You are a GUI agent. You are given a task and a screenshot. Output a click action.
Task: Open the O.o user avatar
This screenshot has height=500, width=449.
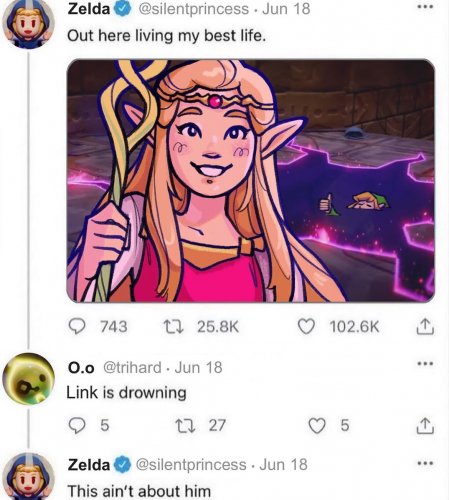pyautogui.click(x=28, y=379)
